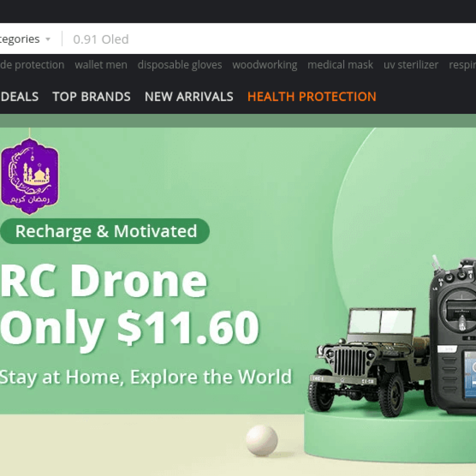
Task: Click the Recharge & Motivated green pill
Action: click(105, 231)
